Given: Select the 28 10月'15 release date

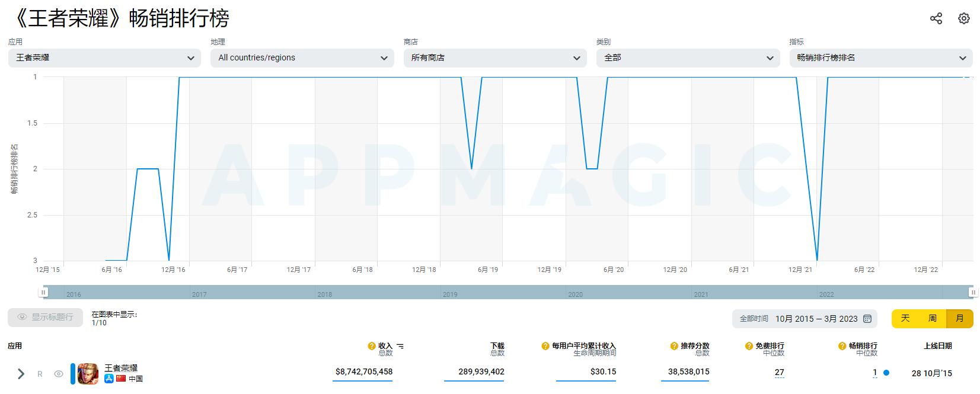Looking at the screenshot, I should [x=932, y=373].
